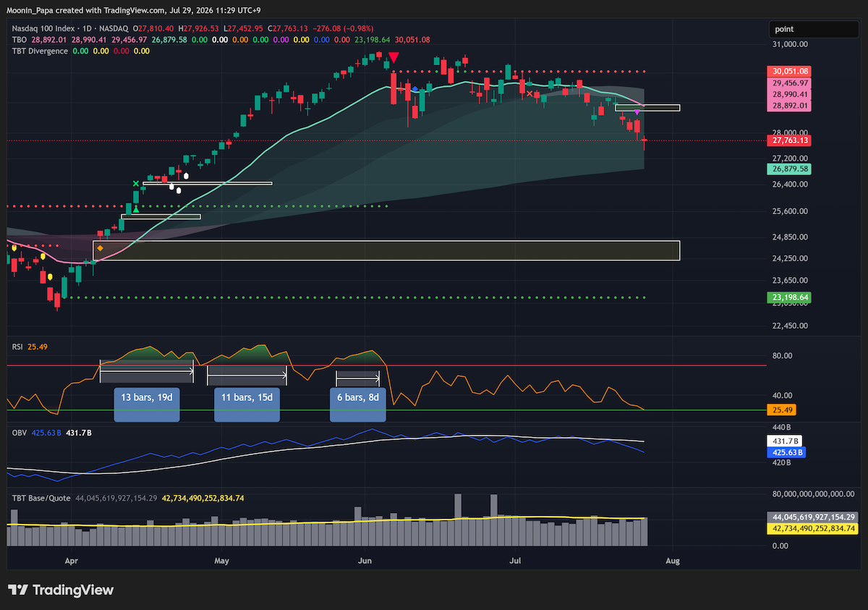Image resolution: width=868 pixels, height=610 pixels.
Task: Select the TBO indicator legend label
Action: (x=20, y=39)
